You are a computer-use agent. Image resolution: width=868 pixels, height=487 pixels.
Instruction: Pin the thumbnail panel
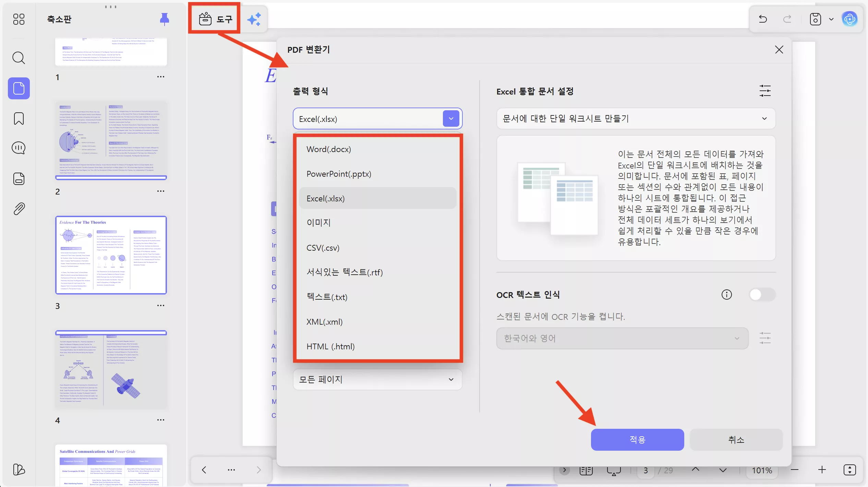(164, 19)
